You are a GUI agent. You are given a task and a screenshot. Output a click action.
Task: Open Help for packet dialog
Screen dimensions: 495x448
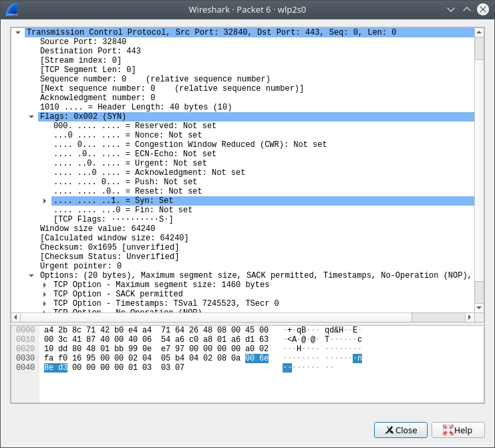pyautogui.click(x=458, y=430)
